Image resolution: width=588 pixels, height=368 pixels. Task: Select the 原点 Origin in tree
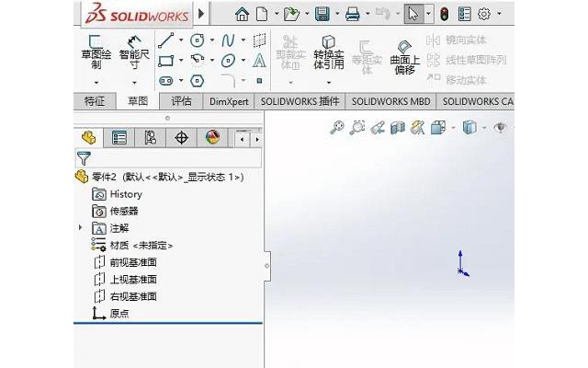(110, 313)
